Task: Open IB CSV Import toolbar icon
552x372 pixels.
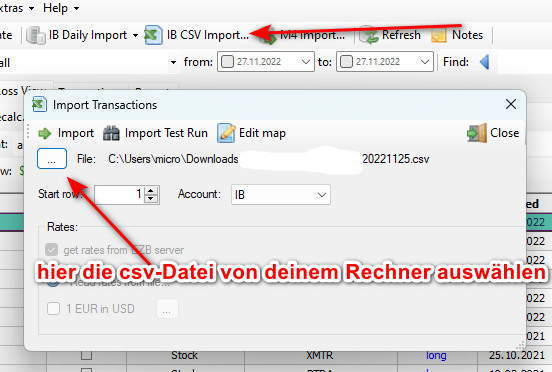Action: tap(153, 35)
